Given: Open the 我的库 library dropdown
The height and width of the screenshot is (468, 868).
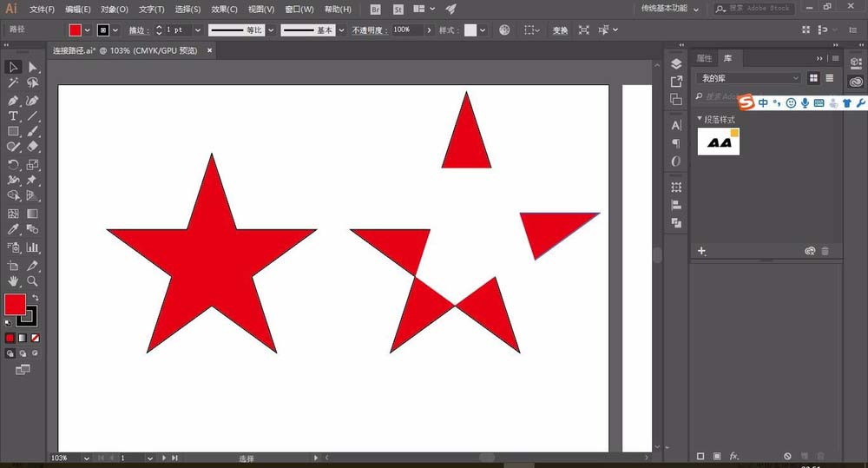Looking at the screenshot, I should [x=749, y=78].
